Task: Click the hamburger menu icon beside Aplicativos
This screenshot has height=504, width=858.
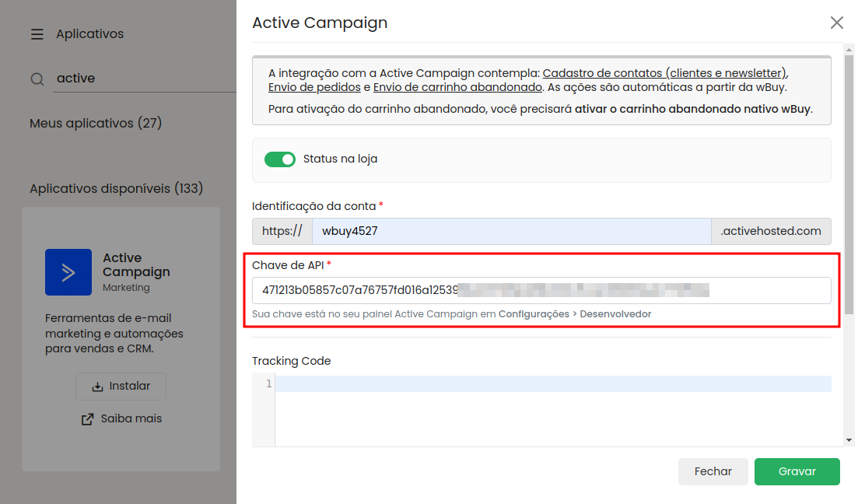Action: [37, 34]
